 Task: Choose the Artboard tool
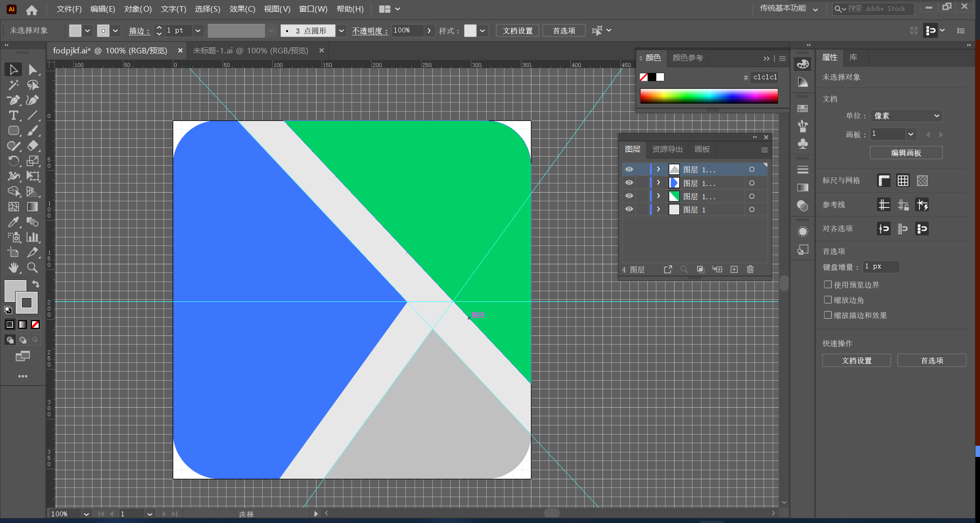(x=14, y=253)
